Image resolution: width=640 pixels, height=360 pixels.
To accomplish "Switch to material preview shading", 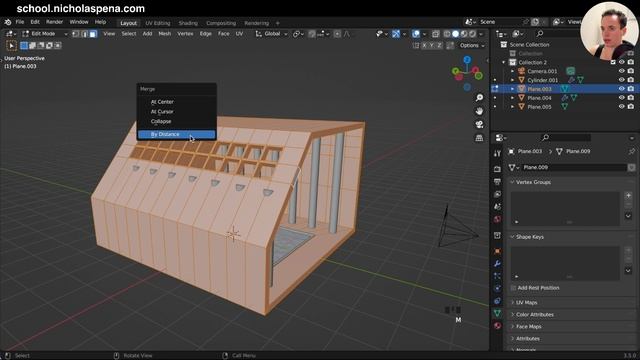I will point(464,34).
